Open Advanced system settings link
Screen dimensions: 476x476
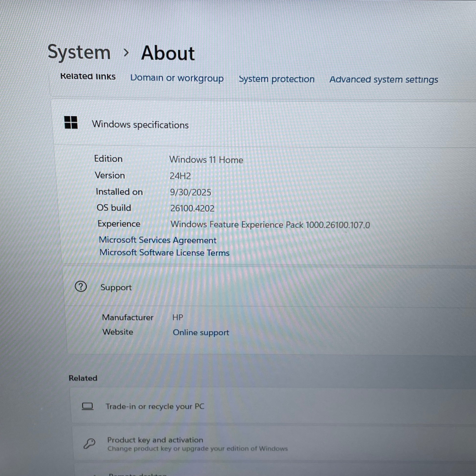point(384,79)
